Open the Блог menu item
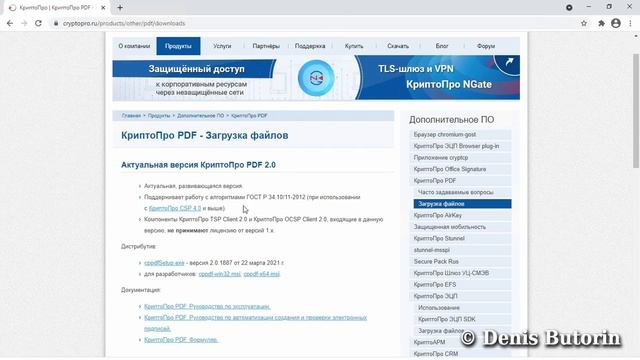 tap(442, 46)
